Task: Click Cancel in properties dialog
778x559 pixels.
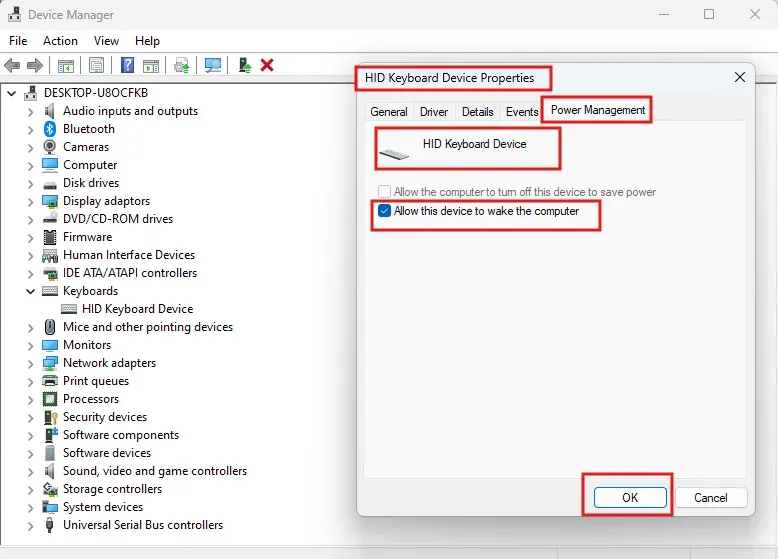Action: point(711,497)
